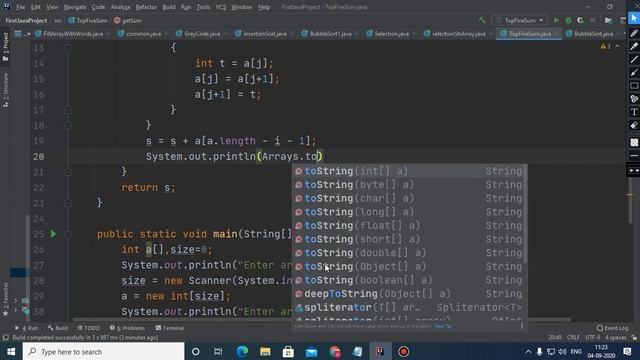Click FirstJavaProject breadcrumb
The height and width of the screenshot is (360, 640).
tap(26, 20)
